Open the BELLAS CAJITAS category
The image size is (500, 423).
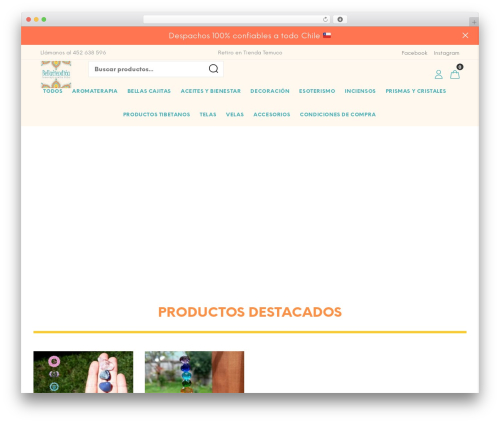[149, 91]
